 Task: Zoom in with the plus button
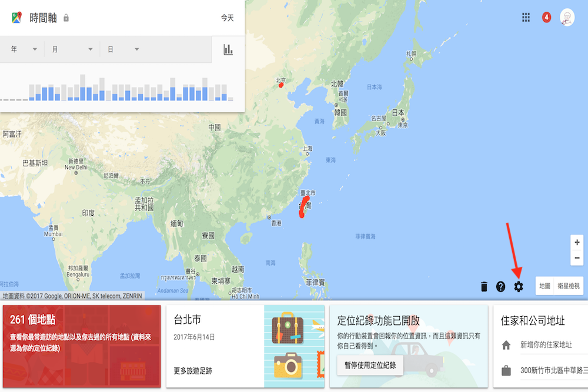pyautogui.click(x=576, y=242)
